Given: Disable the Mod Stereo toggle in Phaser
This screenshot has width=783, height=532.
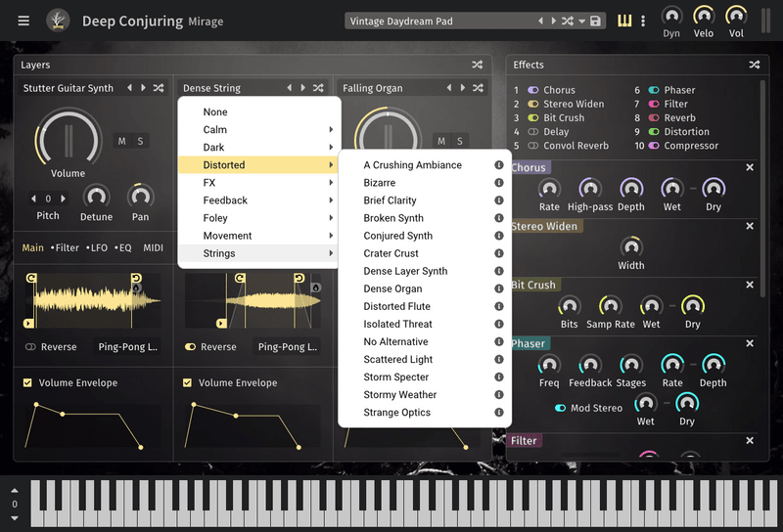Looking at the screenshot, I should click(x=561, y=408).
